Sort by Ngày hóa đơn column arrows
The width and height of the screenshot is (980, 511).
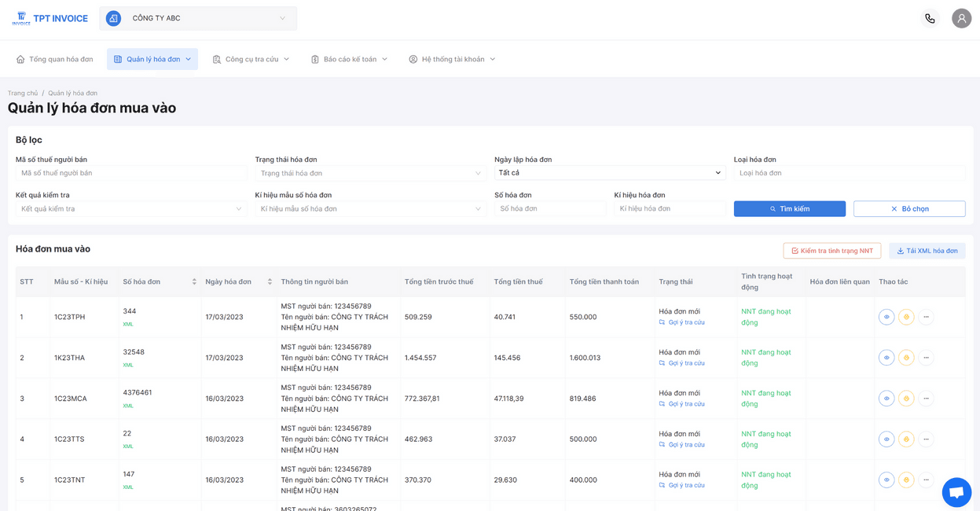[270, 281]
